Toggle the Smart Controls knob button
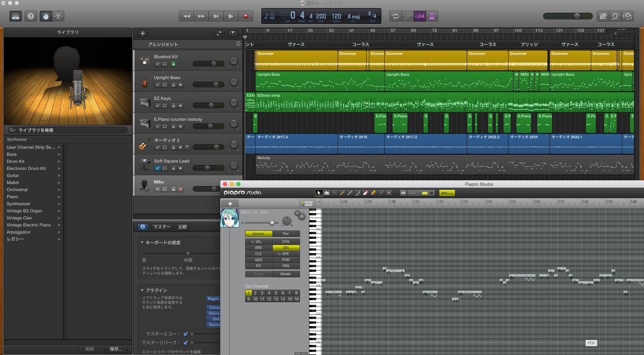Image resolution: width=644 pixels, height=355 pixels. pyautogui.click(x=46, y=16)
